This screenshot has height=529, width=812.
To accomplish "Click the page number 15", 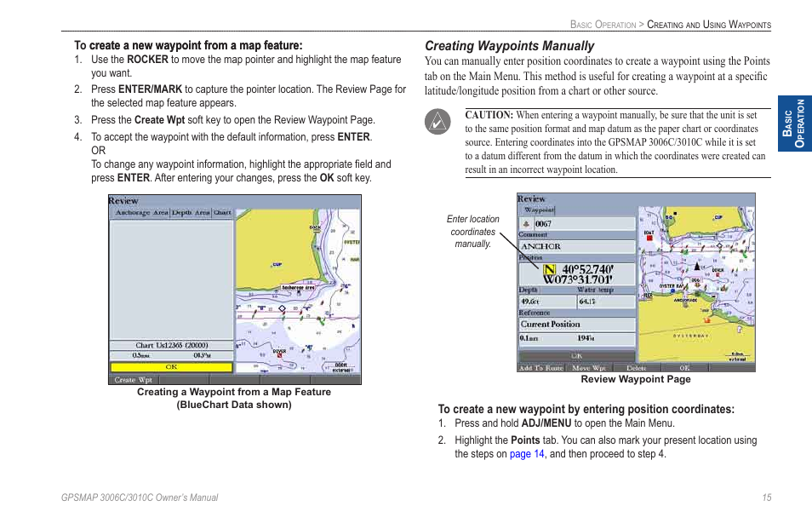I will click(766, 497).
